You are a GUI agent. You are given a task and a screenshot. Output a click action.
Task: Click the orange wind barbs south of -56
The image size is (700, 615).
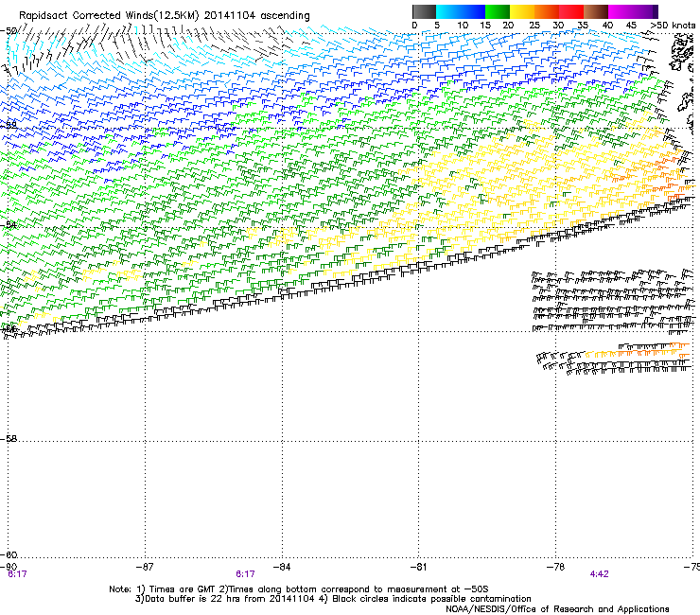coord(637,351)
